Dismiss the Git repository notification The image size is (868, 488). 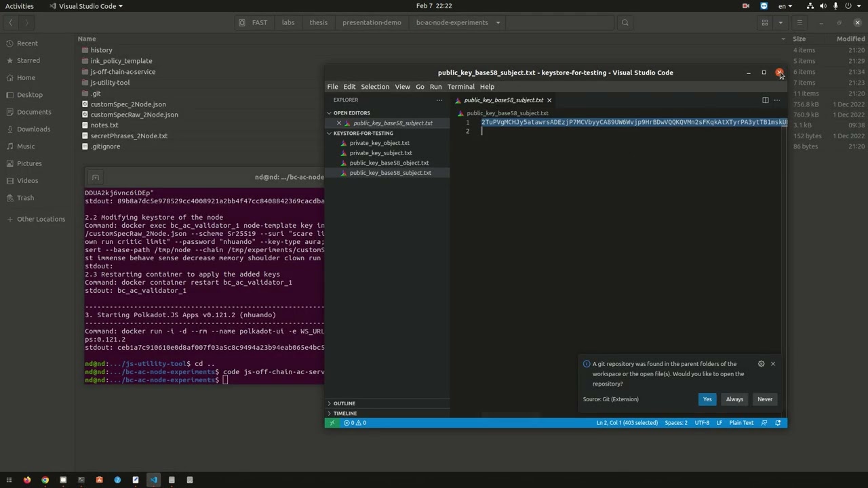tap(772, 364)
